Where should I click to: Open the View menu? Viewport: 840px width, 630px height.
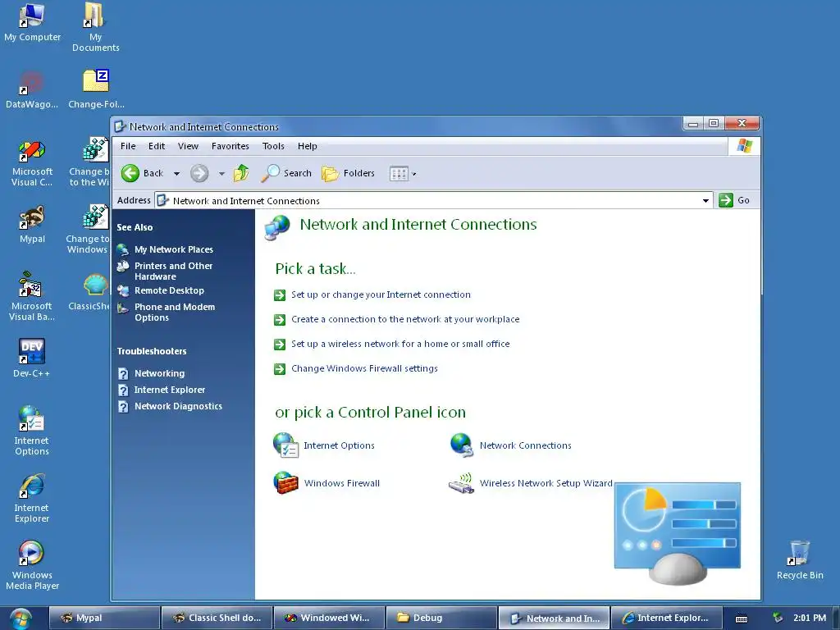pos(188,146)
